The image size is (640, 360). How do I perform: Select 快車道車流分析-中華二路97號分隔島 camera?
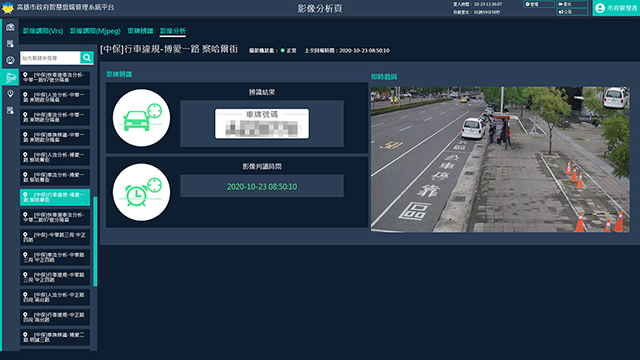(55, 218)
